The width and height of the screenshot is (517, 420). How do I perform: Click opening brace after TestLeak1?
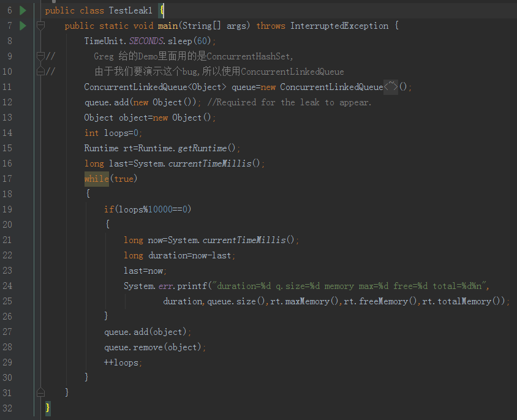[162, 10]
